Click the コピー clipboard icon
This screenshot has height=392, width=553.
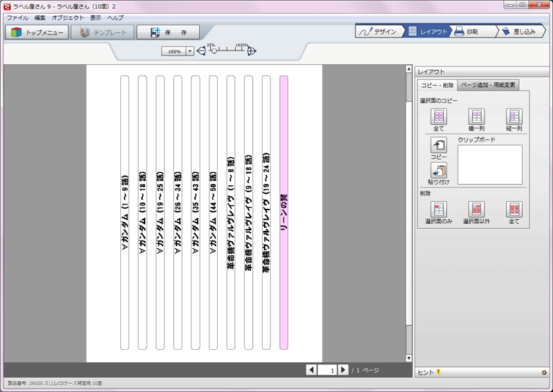(x=439, y=145)
